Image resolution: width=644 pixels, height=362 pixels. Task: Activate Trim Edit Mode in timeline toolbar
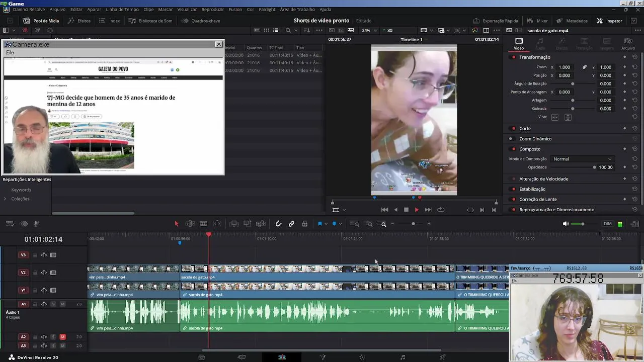190,224
